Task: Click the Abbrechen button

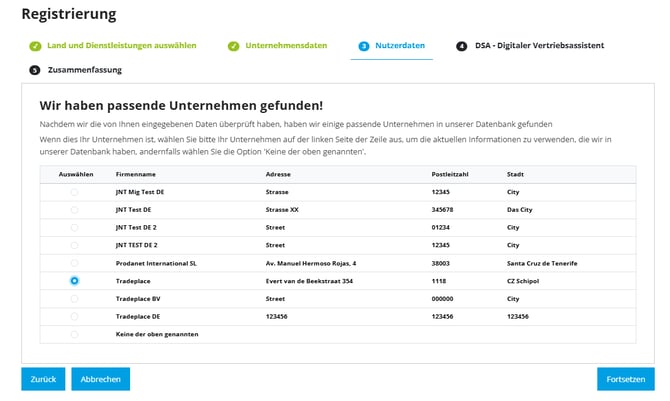Action: coord(101,379)
